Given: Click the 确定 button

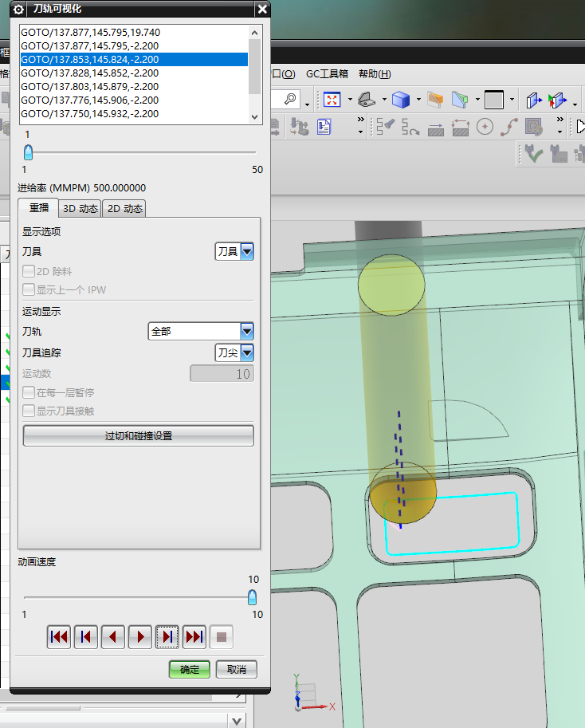Looking at the screenshot, I should (189, 669).
